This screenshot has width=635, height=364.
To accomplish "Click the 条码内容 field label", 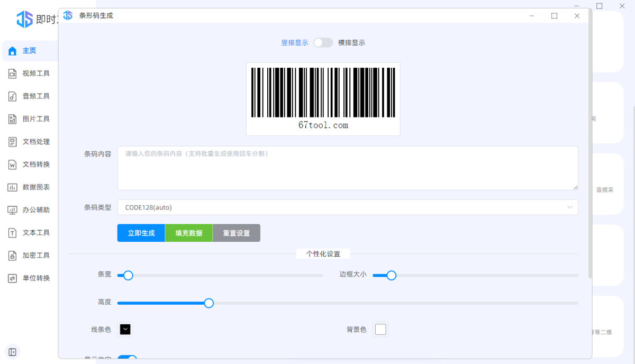I will [x=97, y=154].
